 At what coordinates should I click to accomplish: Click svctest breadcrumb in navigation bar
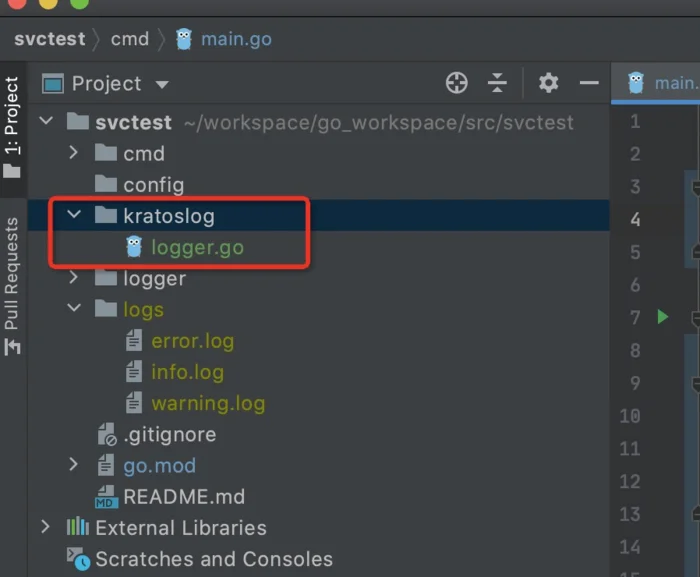pos(50,39)
